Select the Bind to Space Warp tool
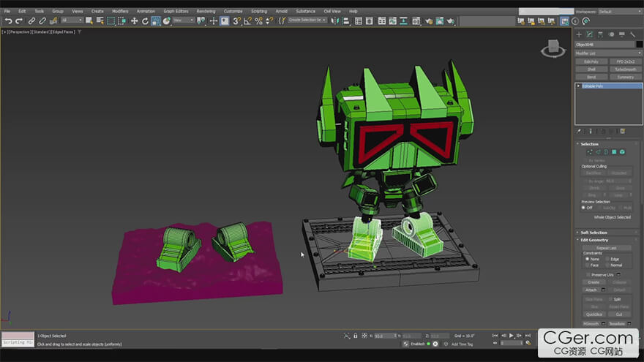 click(53, 20)
